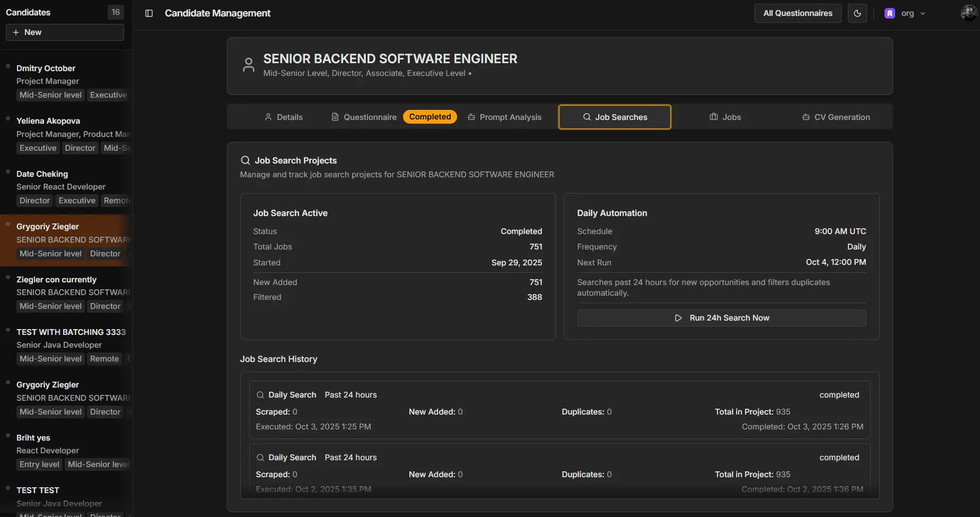Toggle the sidebar panel icon
The width and height of the screenshot is (980, 517).
tap(149, 13)
